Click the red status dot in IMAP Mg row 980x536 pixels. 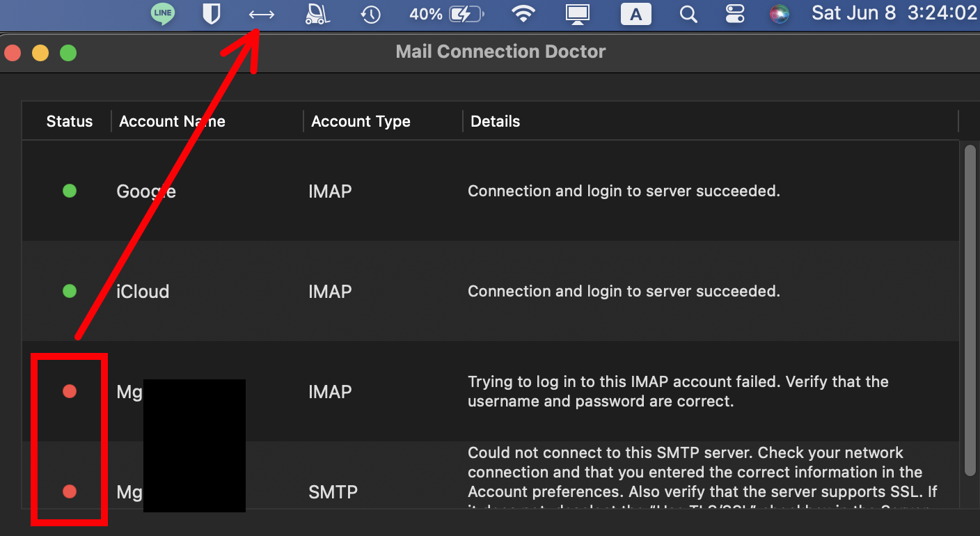coord(70,391)
